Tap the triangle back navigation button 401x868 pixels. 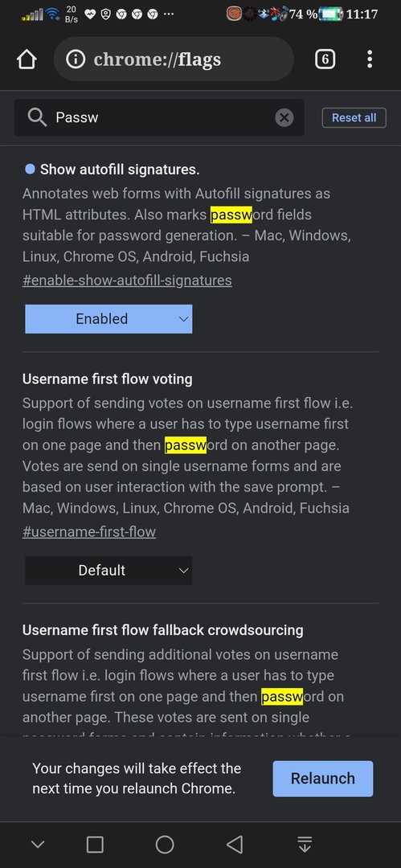235,845
